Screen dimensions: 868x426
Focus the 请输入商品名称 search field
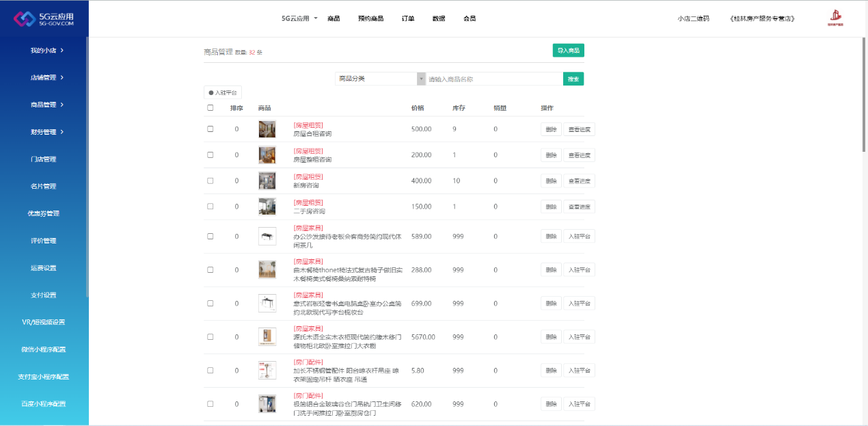494,79
